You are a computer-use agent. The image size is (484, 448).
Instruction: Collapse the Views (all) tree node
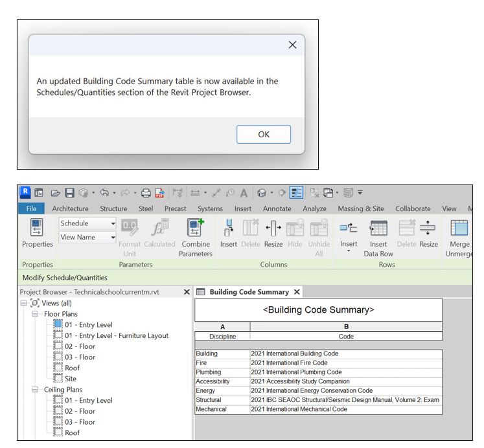tap(23, 303)
